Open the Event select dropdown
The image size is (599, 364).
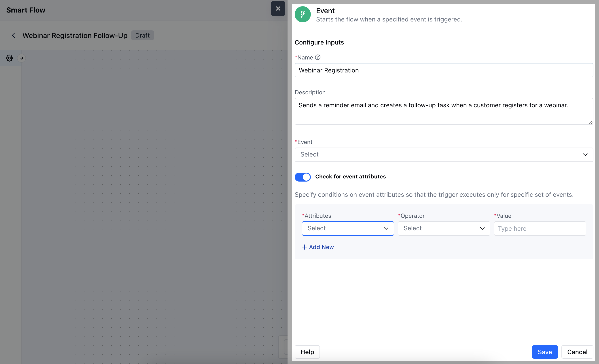pyautogui.click(x=444, y=155)
